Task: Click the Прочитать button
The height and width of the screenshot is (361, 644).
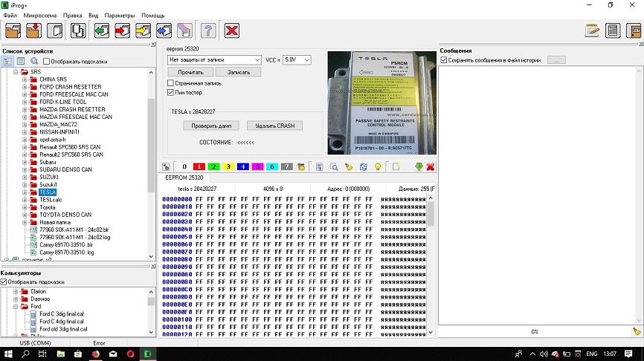Action: tap(190, 72)
